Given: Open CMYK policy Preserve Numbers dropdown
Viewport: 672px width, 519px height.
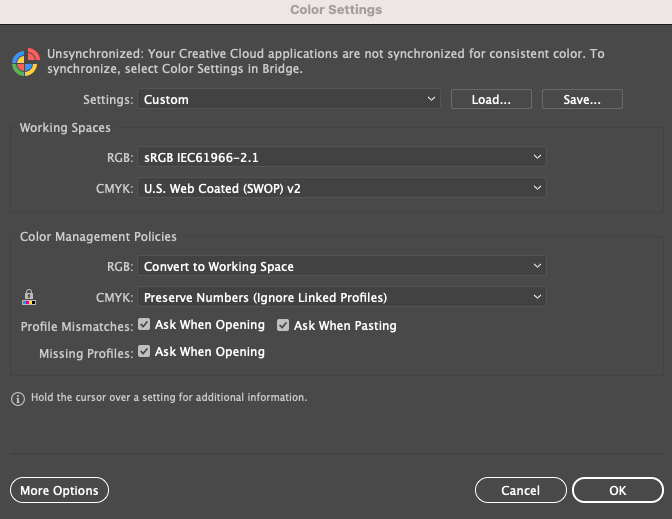Looking at the screenshot, I should pos(342,297).
